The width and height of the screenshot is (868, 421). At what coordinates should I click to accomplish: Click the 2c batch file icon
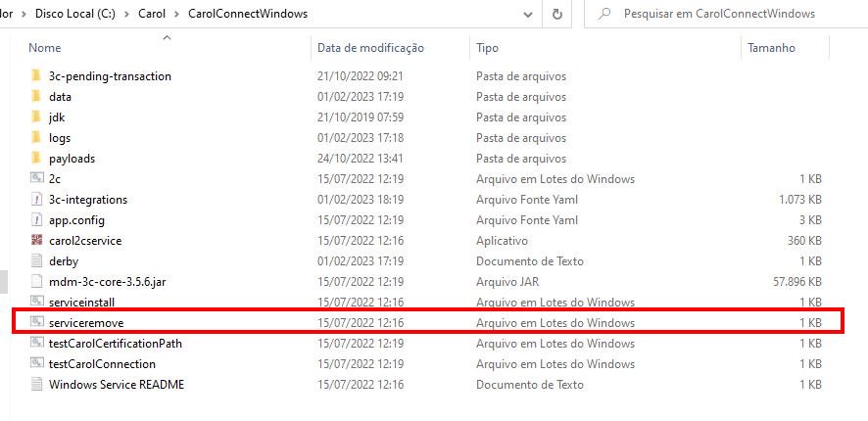pyautogui.click(x=36, y=179)
